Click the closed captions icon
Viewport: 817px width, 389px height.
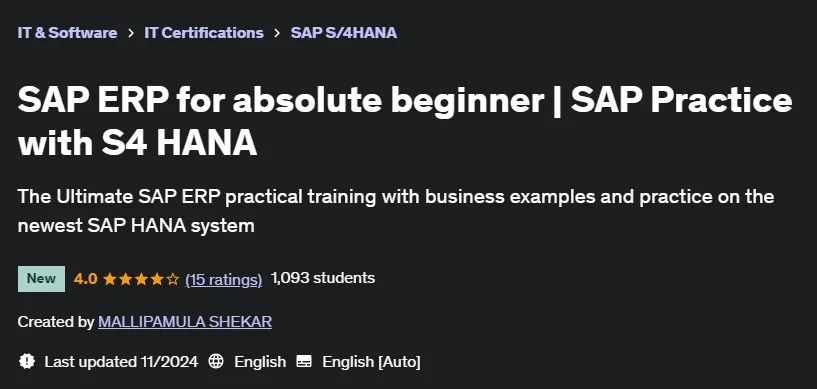pyautogui.click(x=304, y=361)
